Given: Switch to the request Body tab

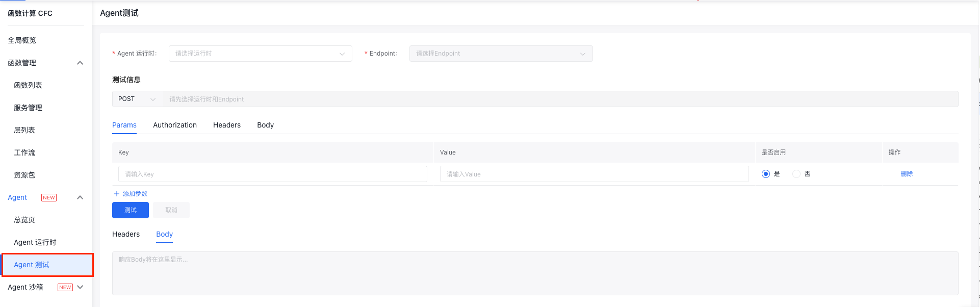Looking at the screenshot, I should coord(265,125).
